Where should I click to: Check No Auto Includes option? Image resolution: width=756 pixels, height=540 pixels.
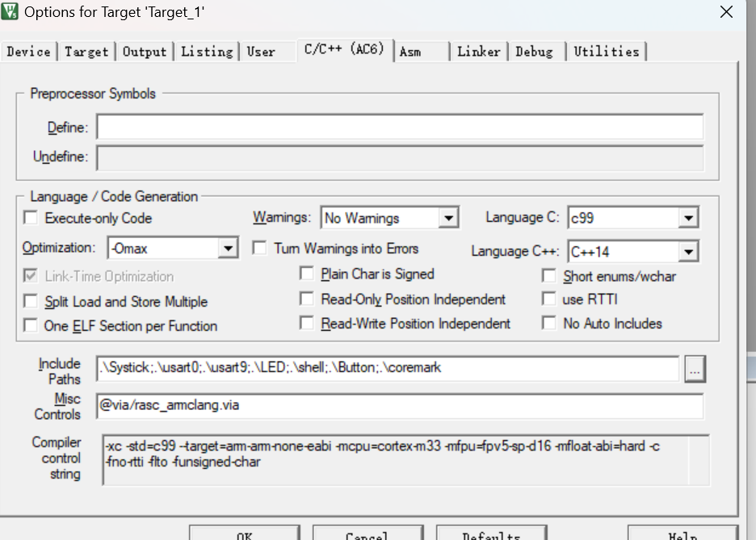pyautogui.click(x=548, y=323)
